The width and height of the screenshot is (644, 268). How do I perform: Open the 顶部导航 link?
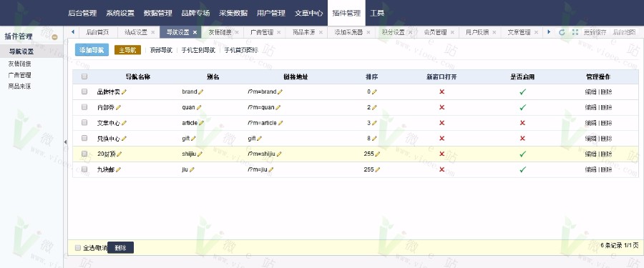coord(161,51)
